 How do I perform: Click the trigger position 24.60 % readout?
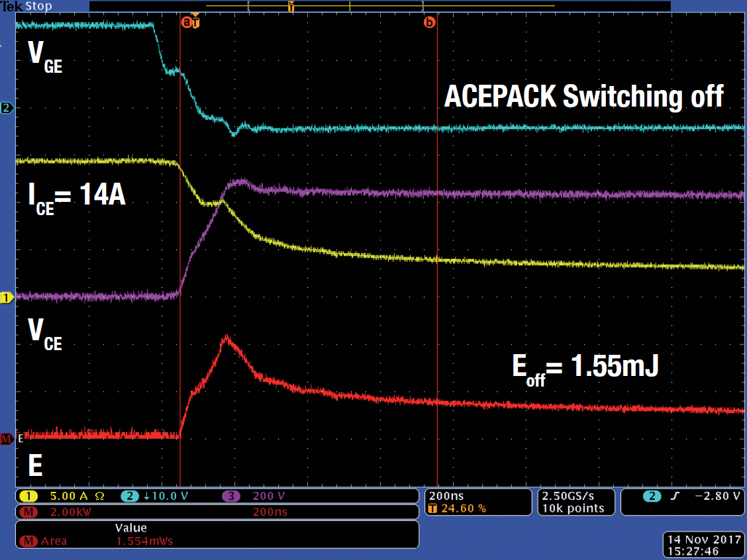point(464,508)
